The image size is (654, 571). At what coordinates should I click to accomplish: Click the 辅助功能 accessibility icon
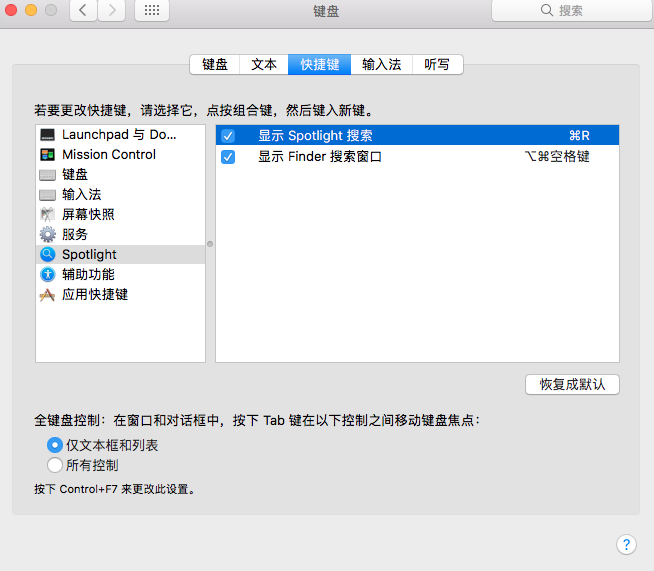[x=48, y=274]
